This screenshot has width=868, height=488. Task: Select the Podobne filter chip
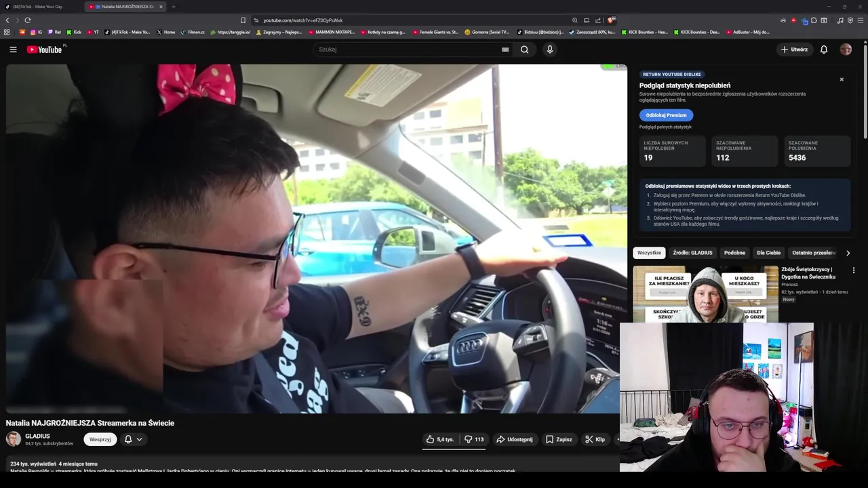click(734, 253)
